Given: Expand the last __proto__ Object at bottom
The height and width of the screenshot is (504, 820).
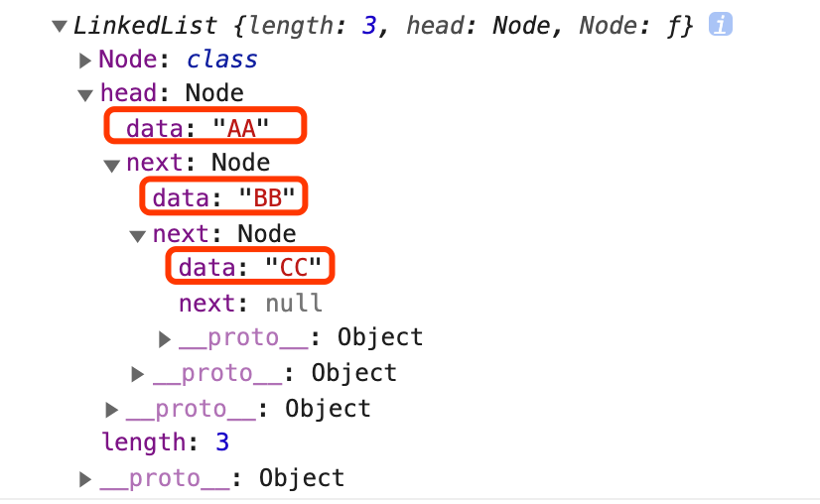Looking at the screenshot, I should coord(86,480).
